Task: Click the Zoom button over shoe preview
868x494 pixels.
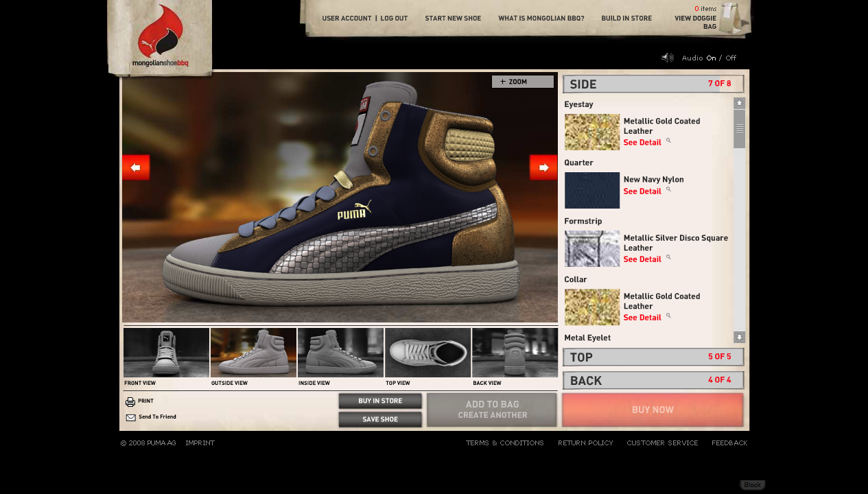Action: click(523, 82)
